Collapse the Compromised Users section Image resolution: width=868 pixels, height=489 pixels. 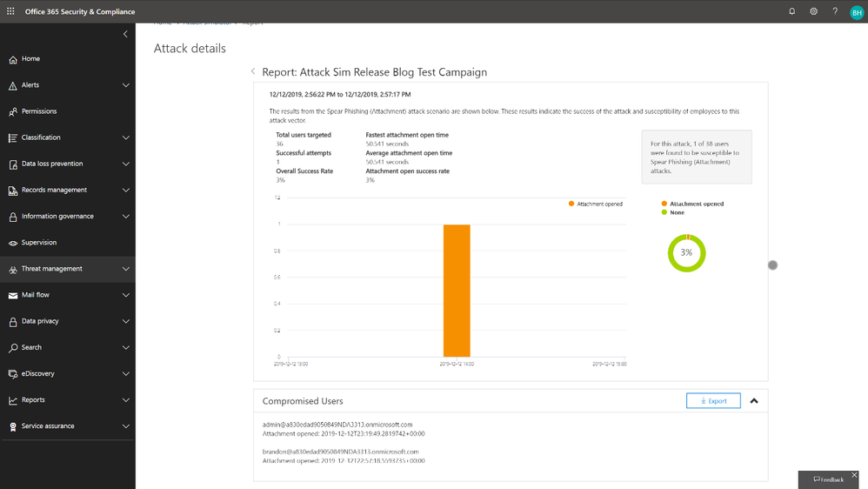(x=754, y=401)
